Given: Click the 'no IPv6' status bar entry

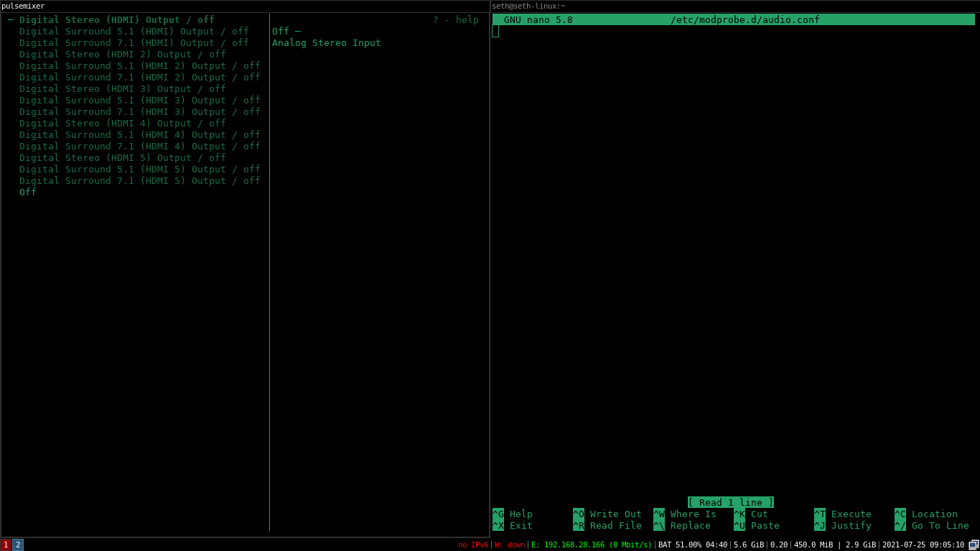Looking at the screenshot, I should 473,545.
